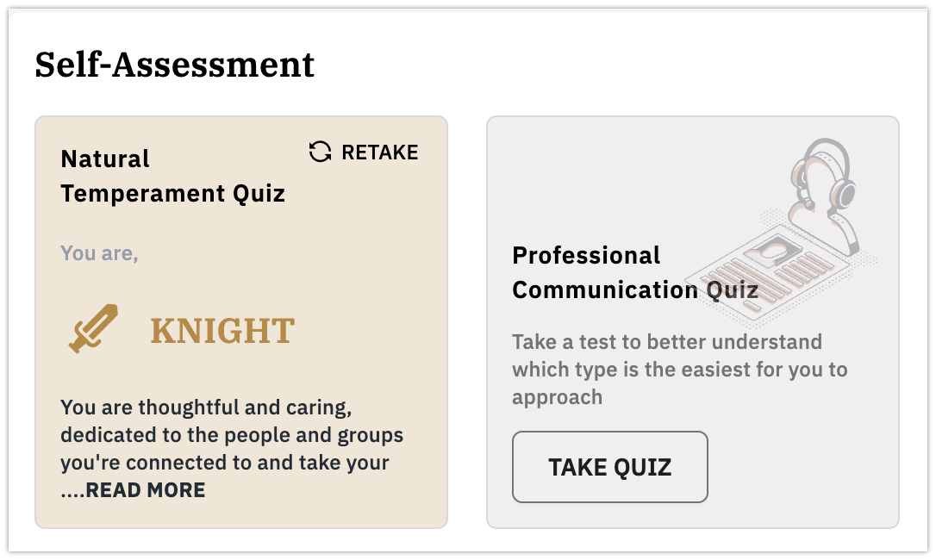Click the "thoughtful and caring" description line
936x560 pixels.
tap(206, 408)
